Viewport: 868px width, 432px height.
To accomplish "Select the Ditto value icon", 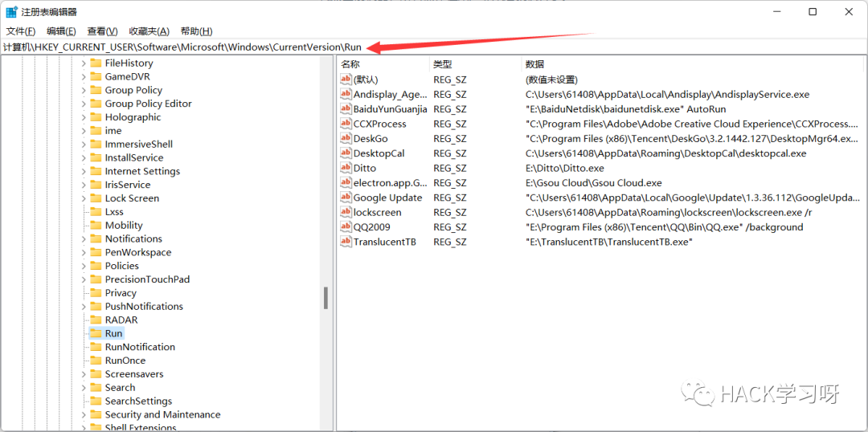I will click(x=346, y=168).
